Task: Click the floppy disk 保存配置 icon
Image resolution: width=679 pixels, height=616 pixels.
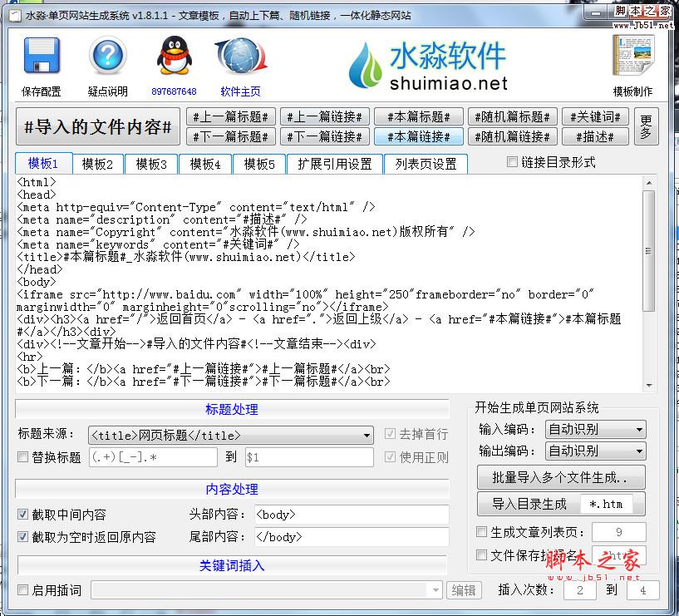Action: click(x=42, y=56)
